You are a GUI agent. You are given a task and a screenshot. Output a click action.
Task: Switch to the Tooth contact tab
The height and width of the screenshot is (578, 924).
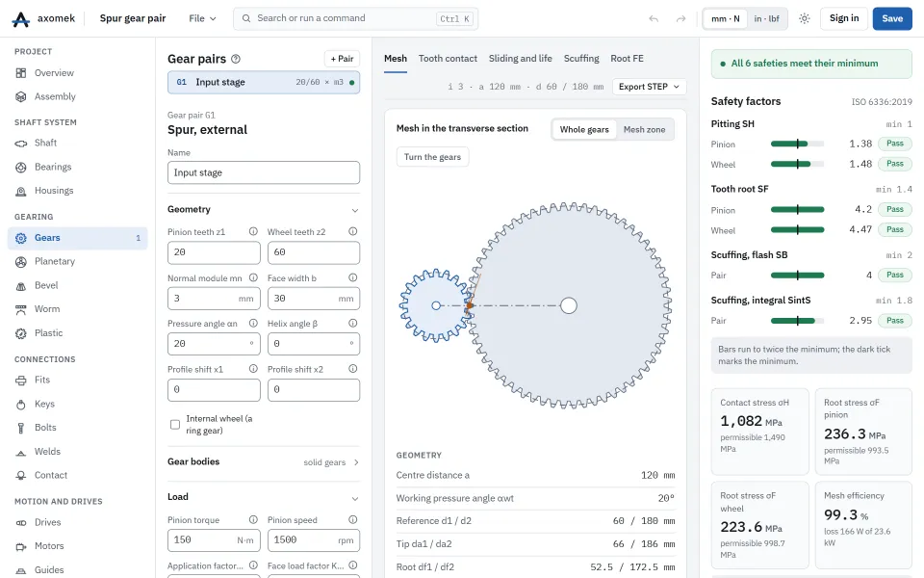448,59
